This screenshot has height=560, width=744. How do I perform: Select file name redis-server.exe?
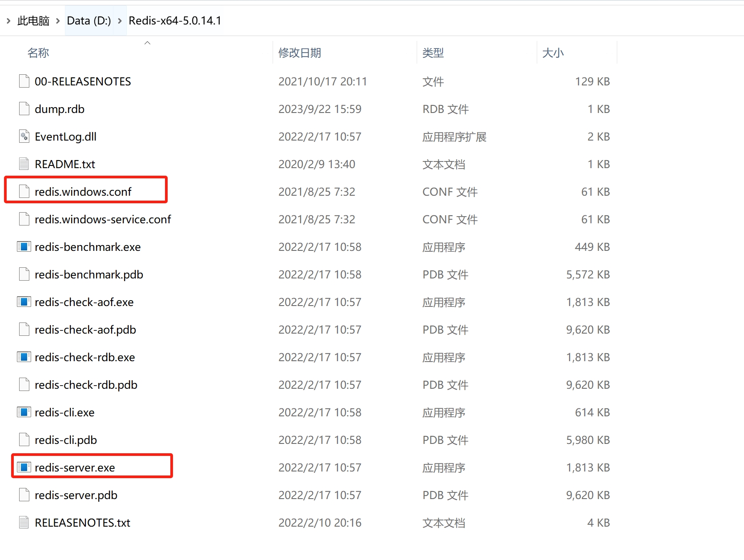[75, 467]
